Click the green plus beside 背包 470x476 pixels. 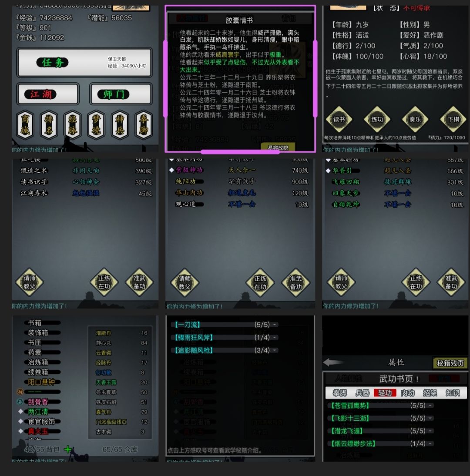click(68, 449)
